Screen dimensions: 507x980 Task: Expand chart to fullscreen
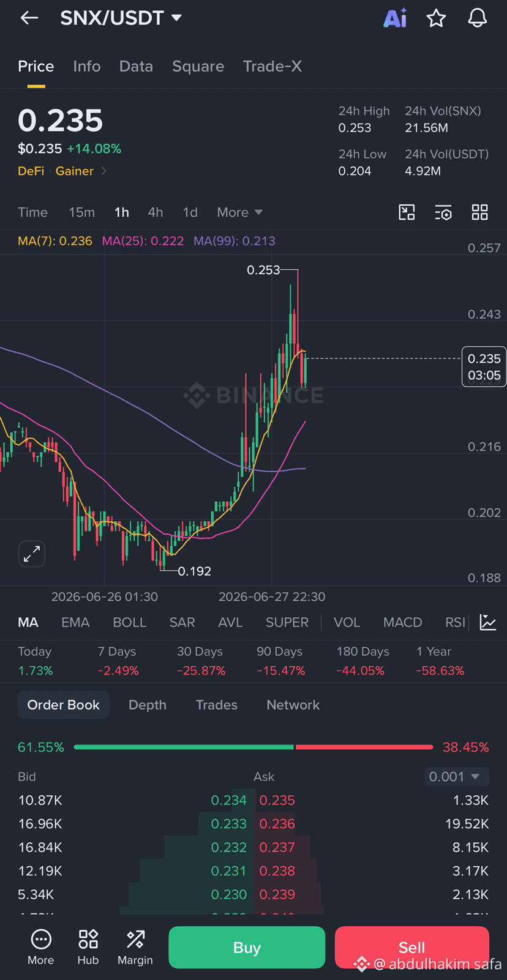coord(32,554)
